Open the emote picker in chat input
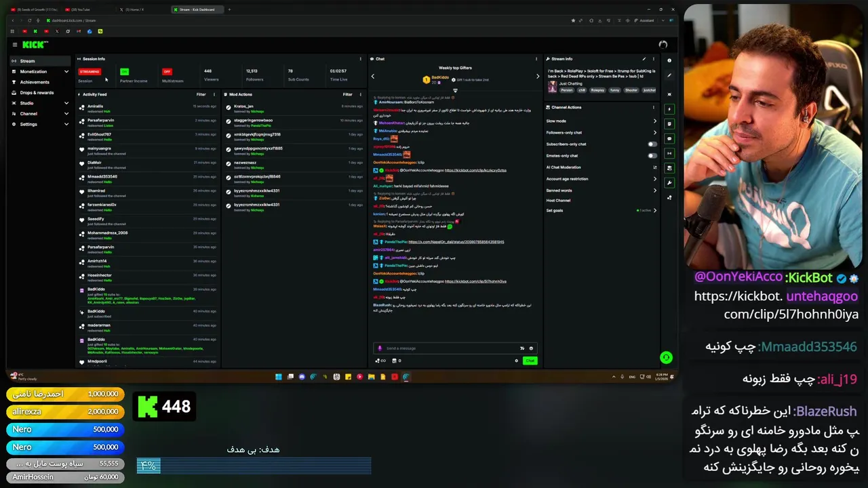This screenshot has width=868, height=488. [x=531, y=348]
